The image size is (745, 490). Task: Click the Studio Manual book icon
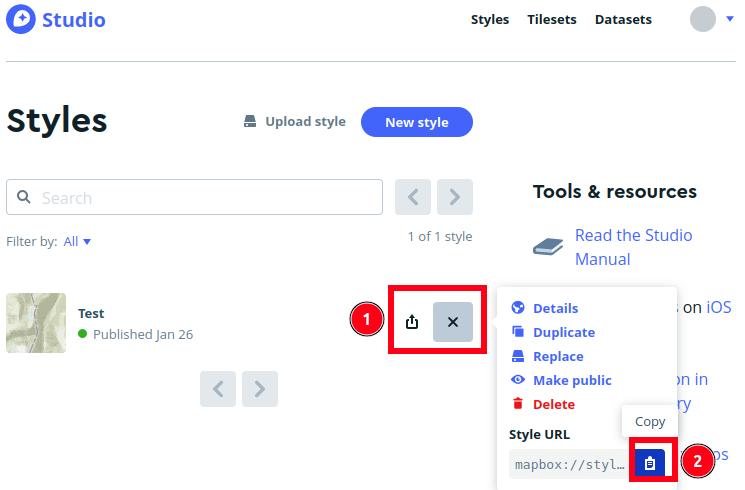(x=548, y=246)
